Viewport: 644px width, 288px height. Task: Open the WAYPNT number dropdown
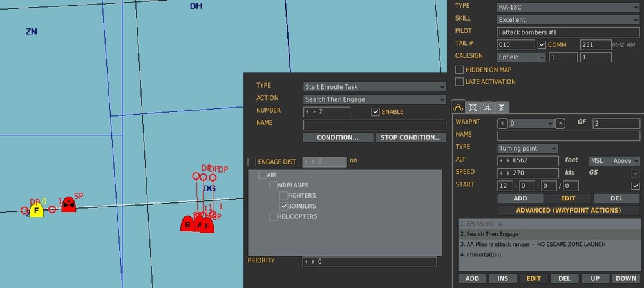pyautogui.click(x=531, y=123)
